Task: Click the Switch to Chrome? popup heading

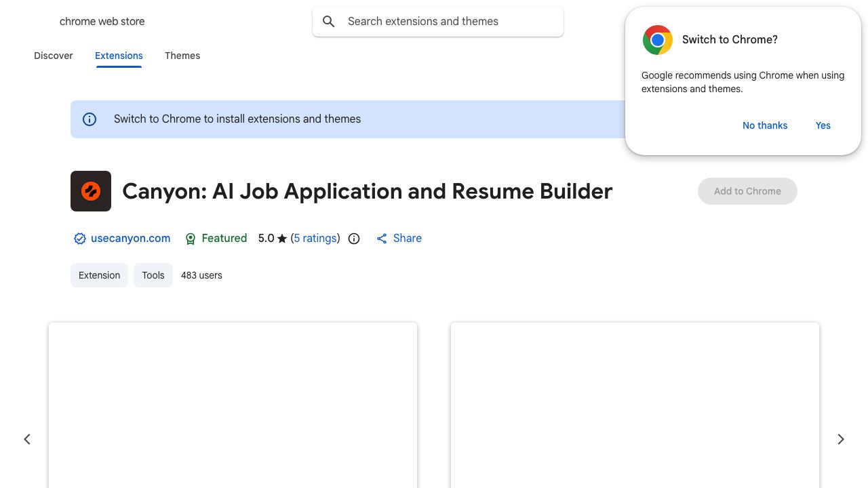Action: (730, 40)
